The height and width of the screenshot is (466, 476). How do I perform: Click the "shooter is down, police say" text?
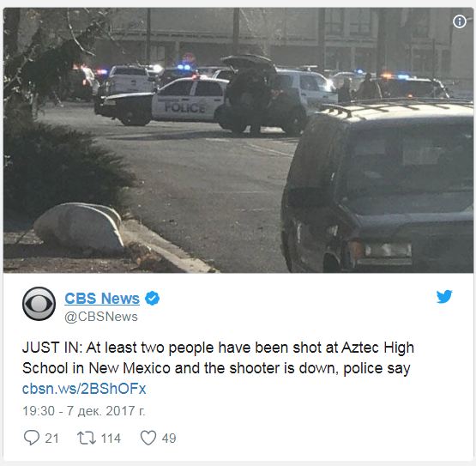[320, 368]
